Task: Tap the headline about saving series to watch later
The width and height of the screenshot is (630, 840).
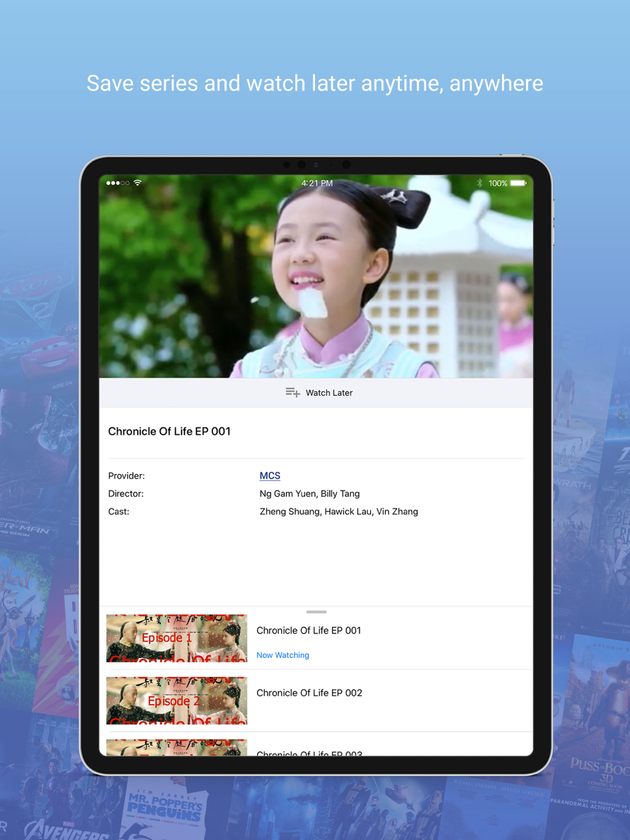Action: (x=315, y=83)
